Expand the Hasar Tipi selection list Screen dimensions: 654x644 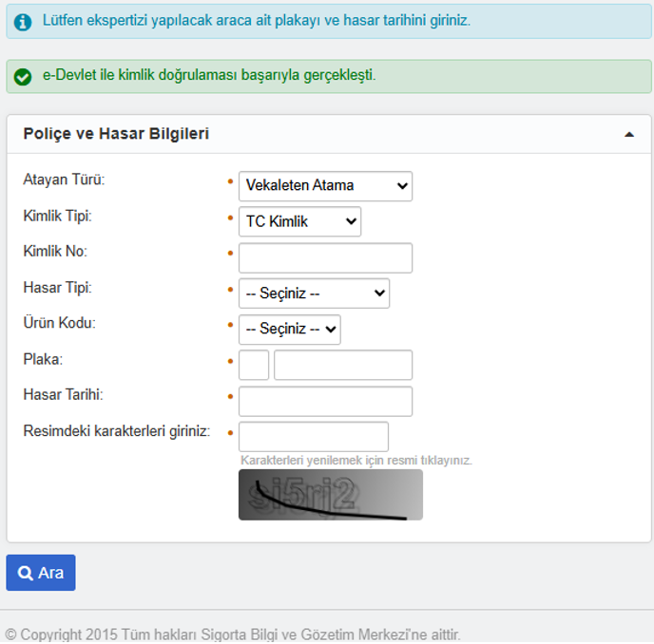pos(314,294)
